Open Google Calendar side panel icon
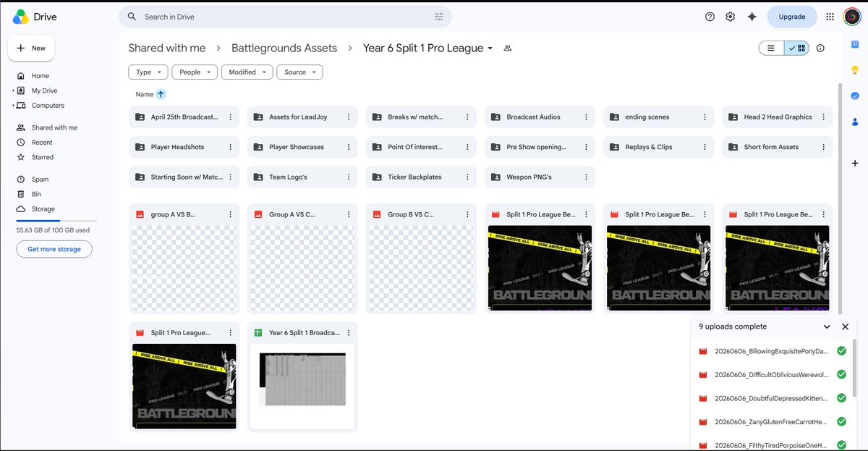This screenshot has height=451, width=868. point(855,44)
